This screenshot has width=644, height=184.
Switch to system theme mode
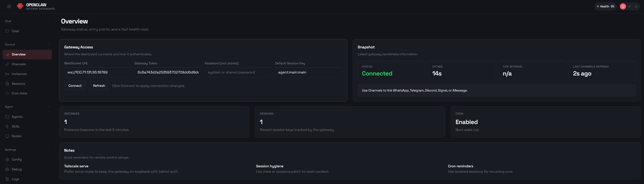[x=623, y=7]
